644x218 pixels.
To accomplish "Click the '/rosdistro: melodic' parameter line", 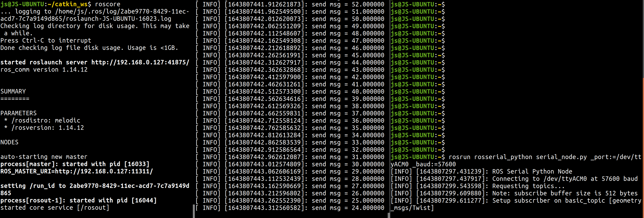I will coord(46,120).
